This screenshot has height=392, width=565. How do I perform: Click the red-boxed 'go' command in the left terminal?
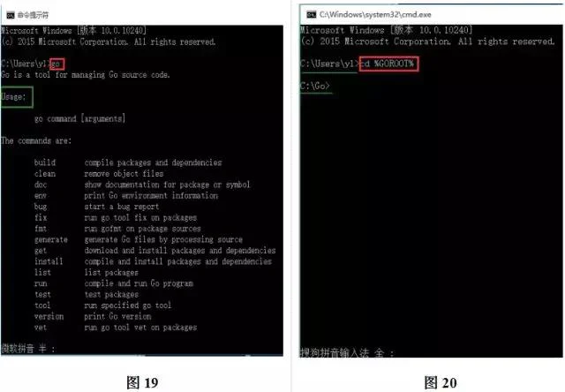(x=56, y=64)
